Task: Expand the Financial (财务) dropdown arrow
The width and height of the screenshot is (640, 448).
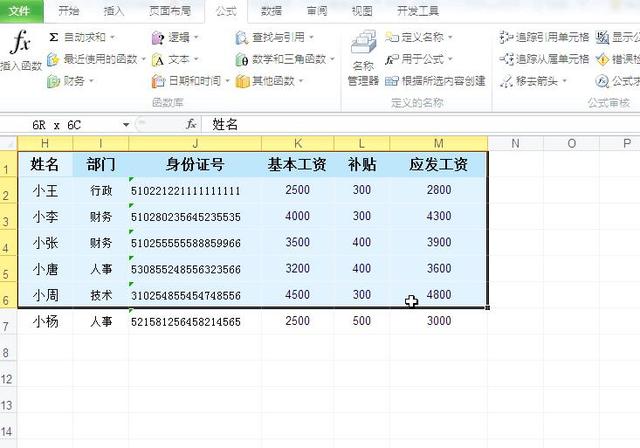Action: pyautogui.click(x=91, y=81)
